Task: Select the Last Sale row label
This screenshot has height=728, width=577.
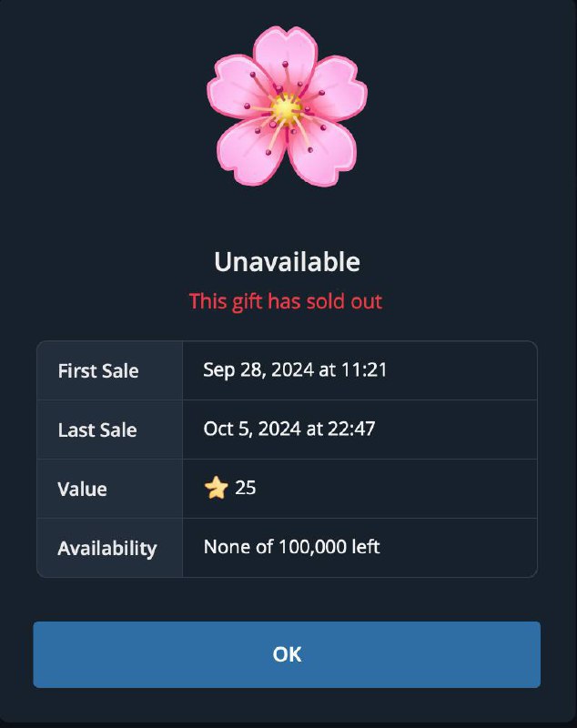Action: pyautogui.click(x=97, y=430)
